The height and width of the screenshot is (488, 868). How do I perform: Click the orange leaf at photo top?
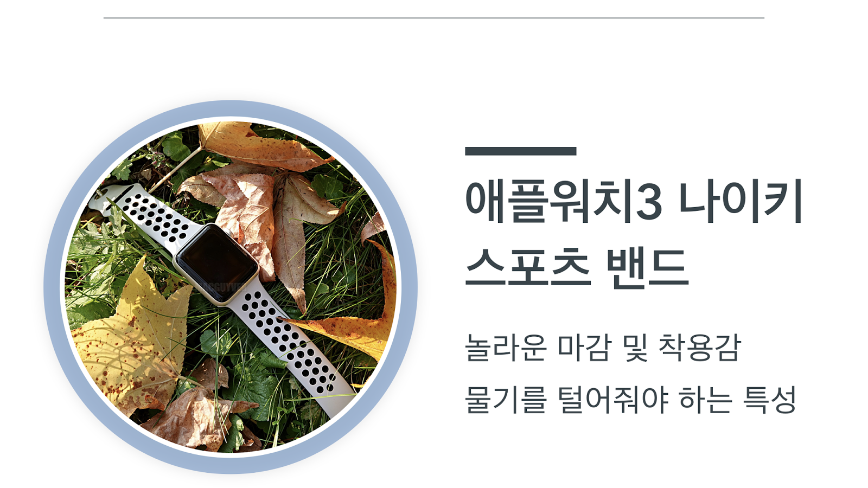tap(260, 145)
